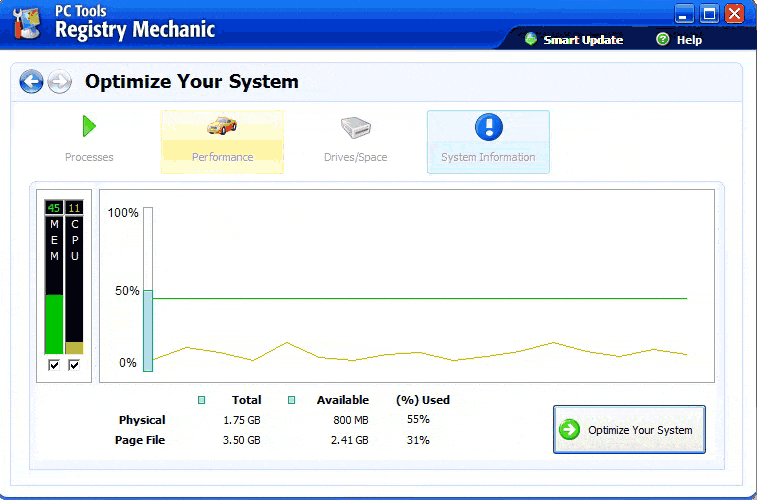Image resolution: width=757 pixels, height=500 pixels.
Task: Click the 0% graph axis label
Action: tap(128, 363)
